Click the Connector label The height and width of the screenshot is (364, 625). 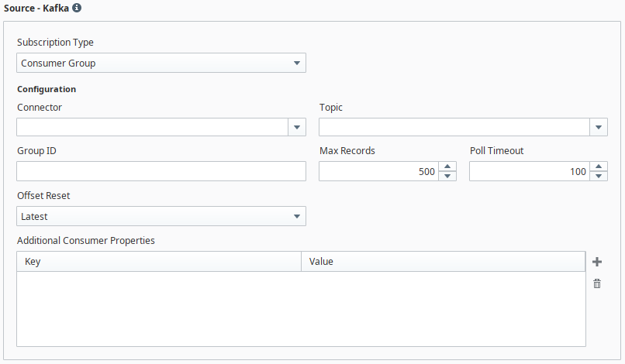pyautogui.click(x=40, y=107)
